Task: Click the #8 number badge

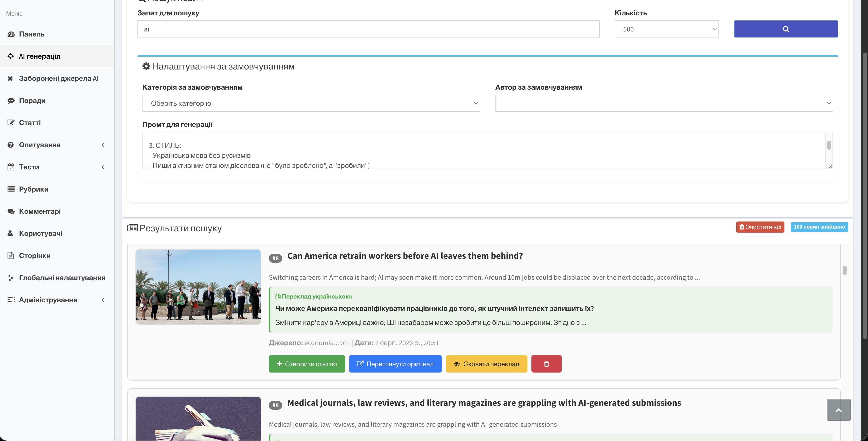Action: [x=275, y=259]
